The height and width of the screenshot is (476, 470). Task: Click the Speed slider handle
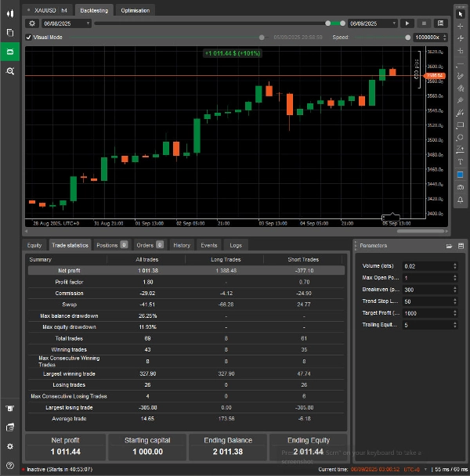[407, 38]
